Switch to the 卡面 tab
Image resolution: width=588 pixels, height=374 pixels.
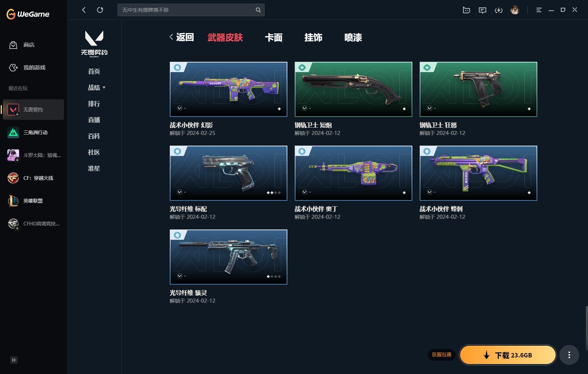(273, 38)
